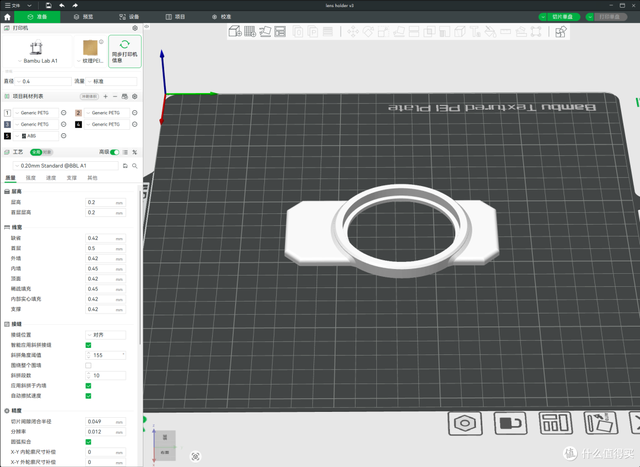Open the 0.20mm Standard @BBL A1 preset dropdown

click(66, 166)
